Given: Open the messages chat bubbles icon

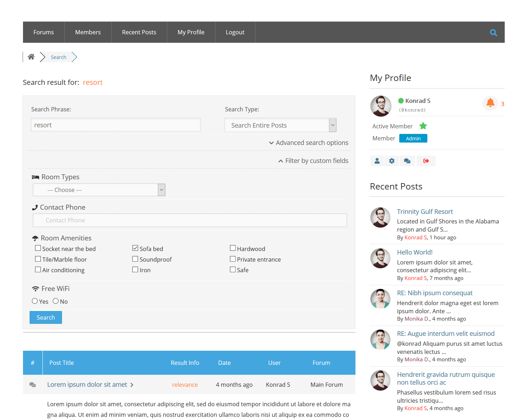Looking at the screenshot, I should tap(407, 161).
